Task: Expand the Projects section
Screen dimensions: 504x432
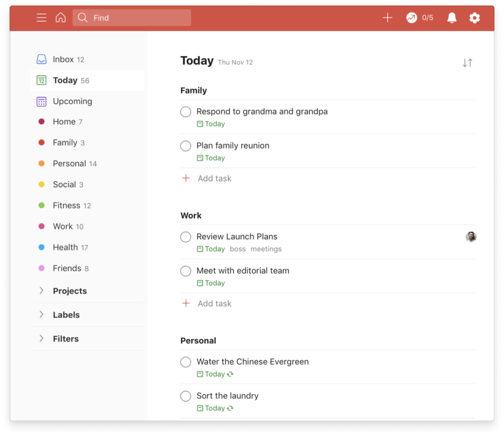Action: tap(41, 291)
